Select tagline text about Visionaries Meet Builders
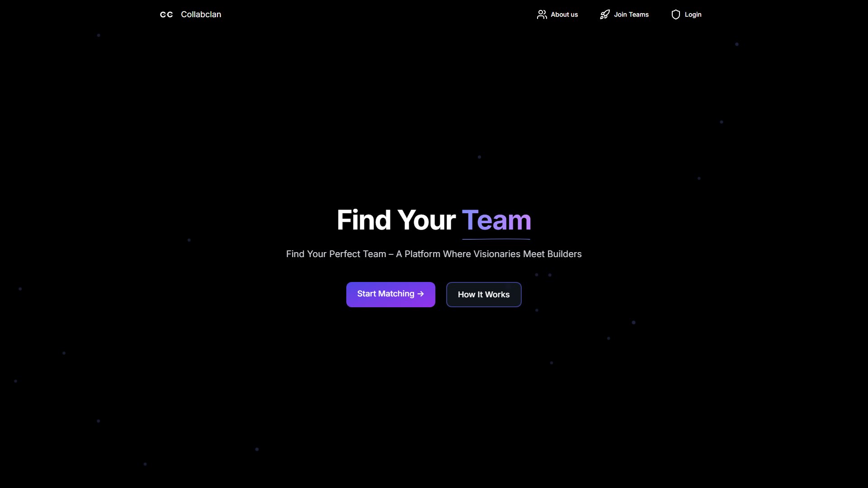The image size is (868, 488). click(434, 254)
